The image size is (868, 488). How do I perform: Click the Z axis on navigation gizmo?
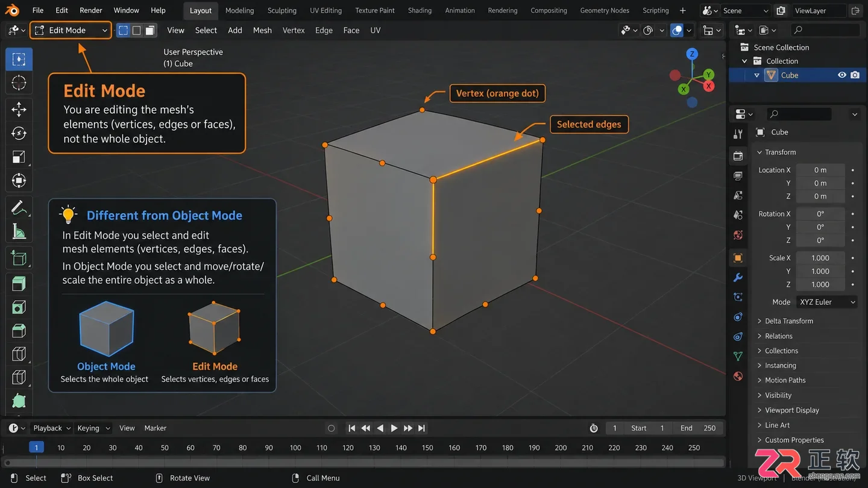pos(692,54)
